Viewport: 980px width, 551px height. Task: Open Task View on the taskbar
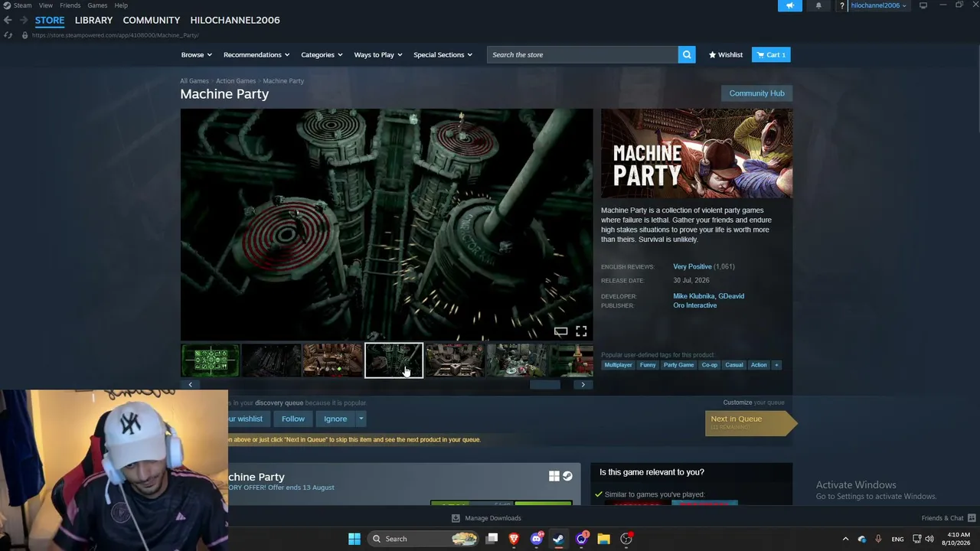492,539
